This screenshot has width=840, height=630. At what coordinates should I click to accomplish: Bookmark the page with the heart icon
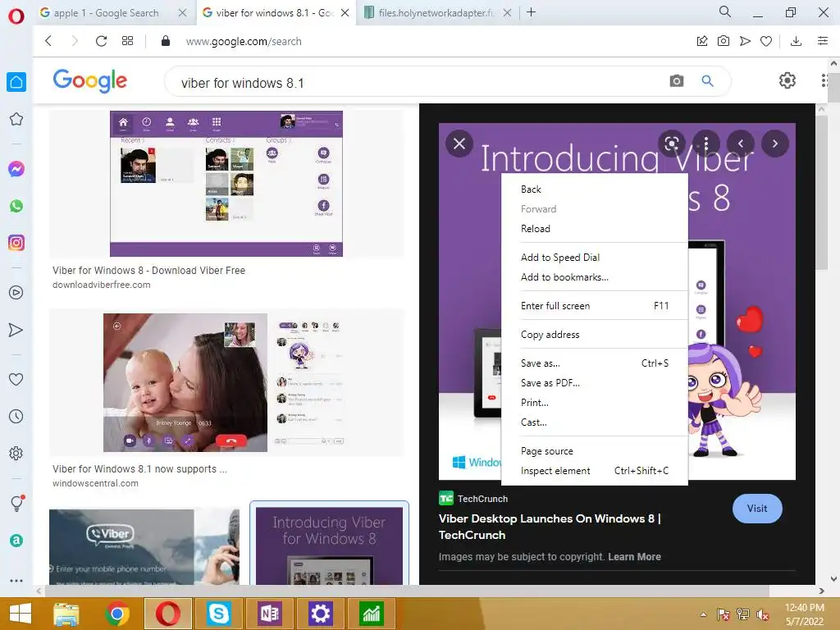click(x=766, y=41)
